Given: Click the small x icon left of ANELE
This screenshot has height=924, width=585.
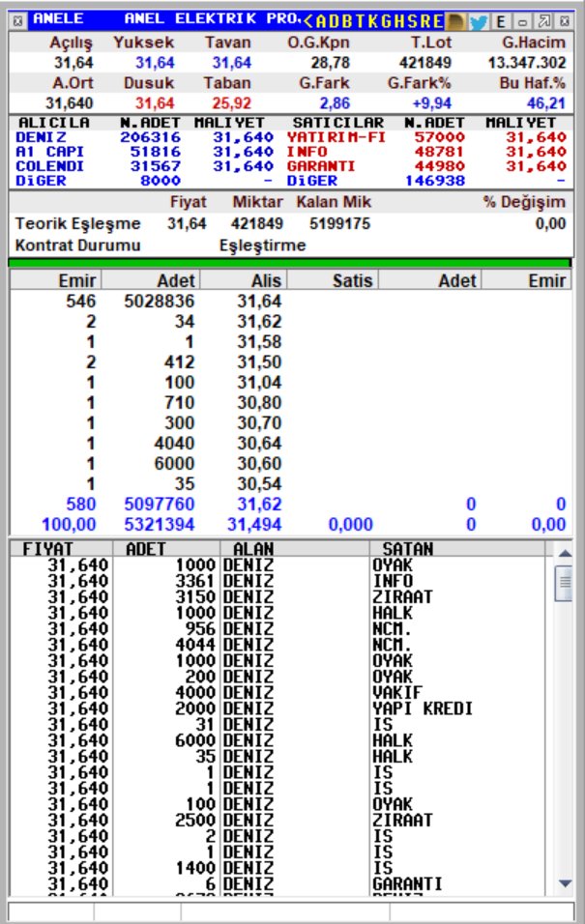Looking at the screenshot, I should 18,22.
